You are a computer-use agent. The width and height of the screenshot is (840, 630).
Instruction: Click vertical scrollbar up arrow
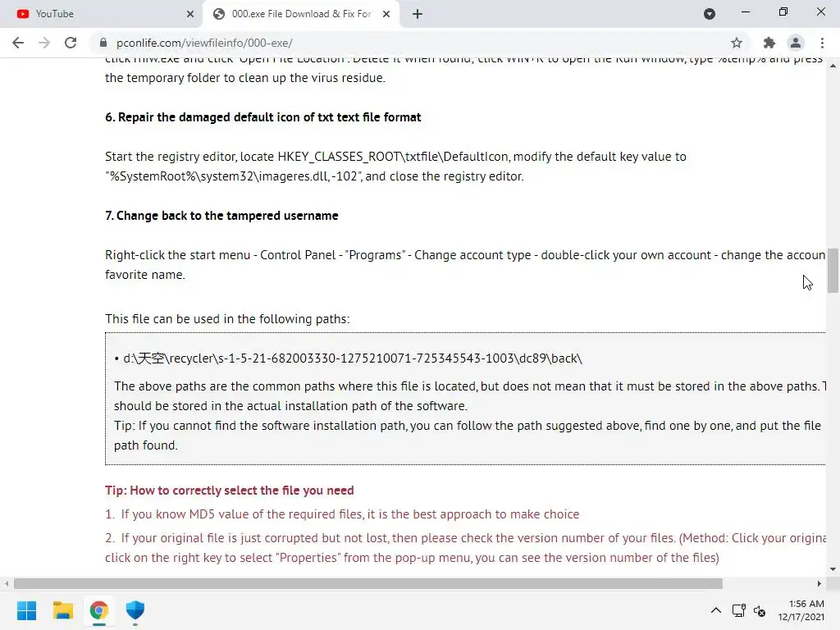[x=833, y=66]
